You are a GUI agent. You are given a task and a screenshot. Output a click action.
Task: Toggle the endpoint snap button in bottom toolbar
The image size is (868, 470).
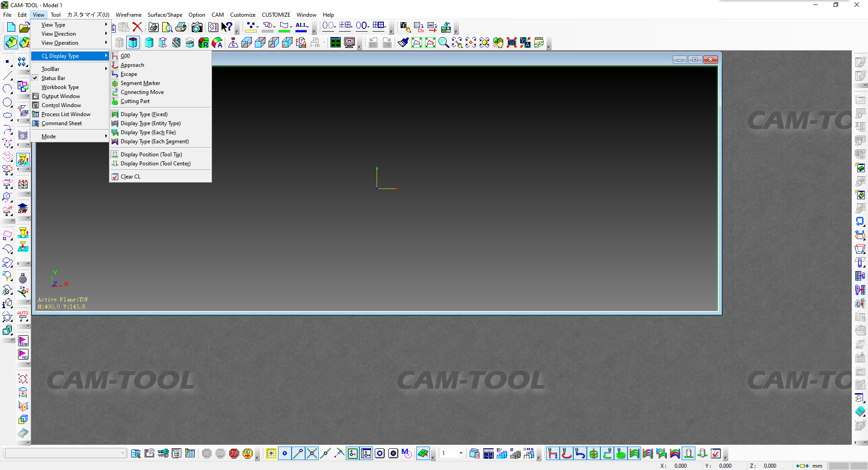(298, 453)
